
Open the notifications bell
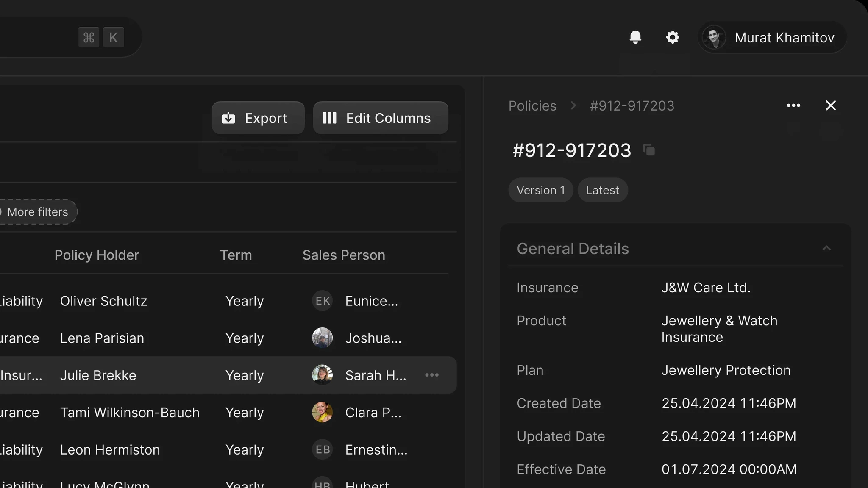[635, 37]
